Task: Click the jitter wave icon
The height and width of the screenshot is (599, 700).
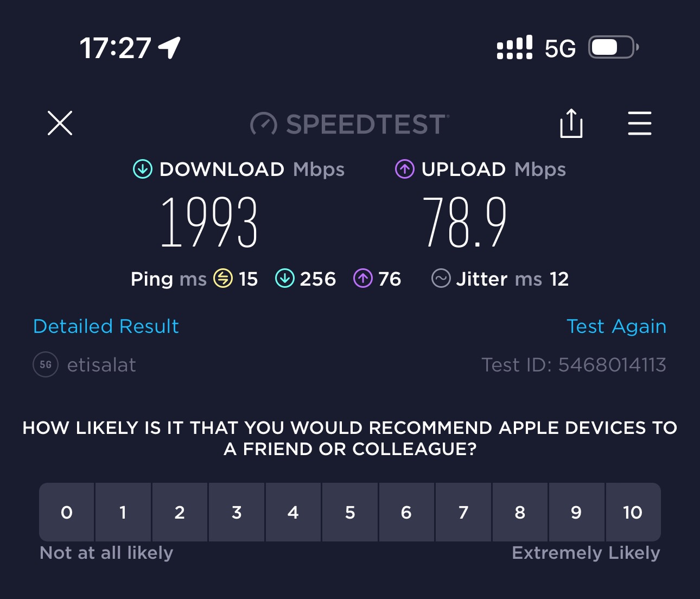Action: coord(441,279)
